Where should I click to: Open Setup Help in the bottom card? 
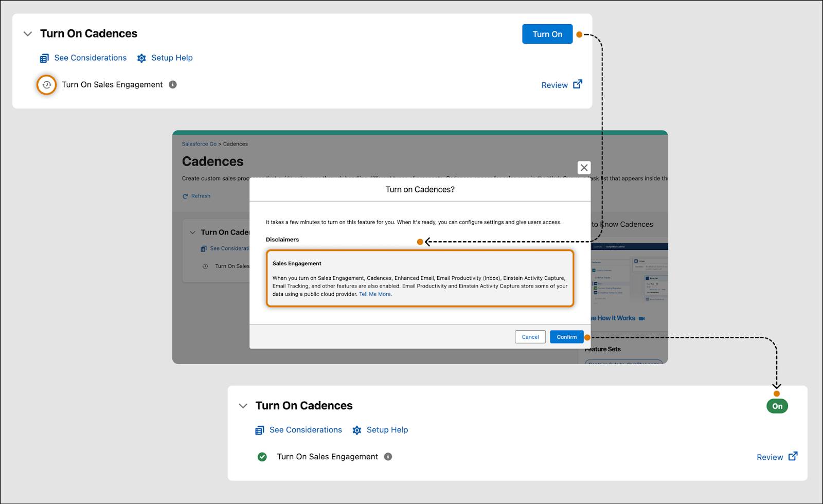[x=387, y=430]
